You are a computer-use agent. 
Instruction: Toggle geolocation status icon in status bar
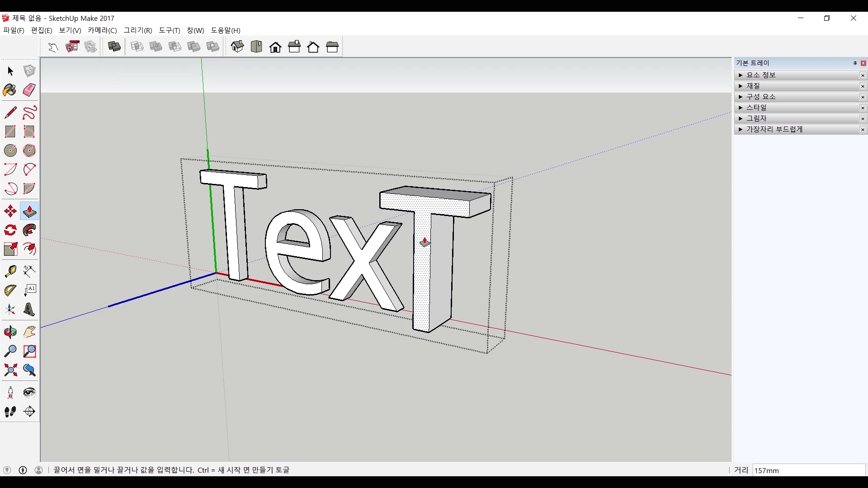pos(7,470)
